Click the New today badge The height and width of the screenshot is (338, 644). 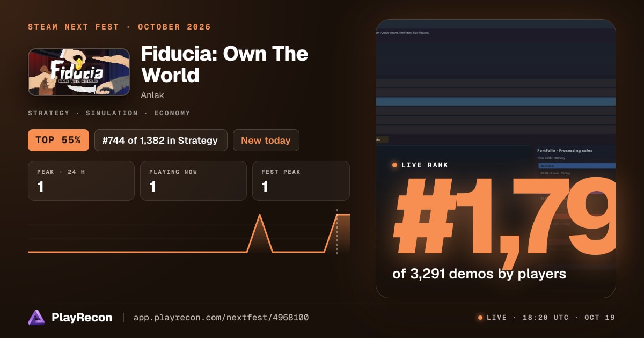[266, 141]
